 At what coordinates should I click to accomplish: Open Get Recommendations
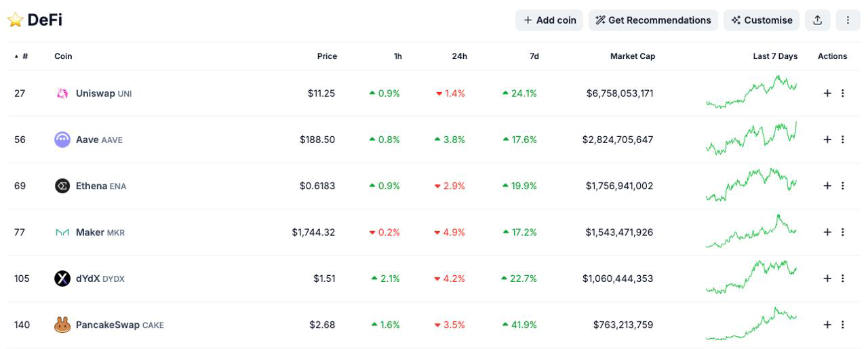coord(653,20)
